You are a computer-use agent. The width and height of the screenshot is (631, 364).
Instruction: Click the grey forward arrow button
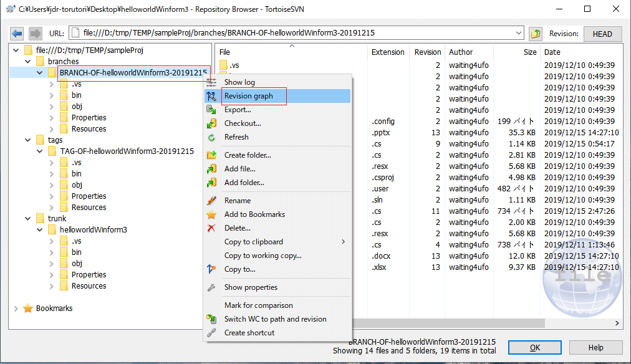pyautogui.click(x=36, y=34)
